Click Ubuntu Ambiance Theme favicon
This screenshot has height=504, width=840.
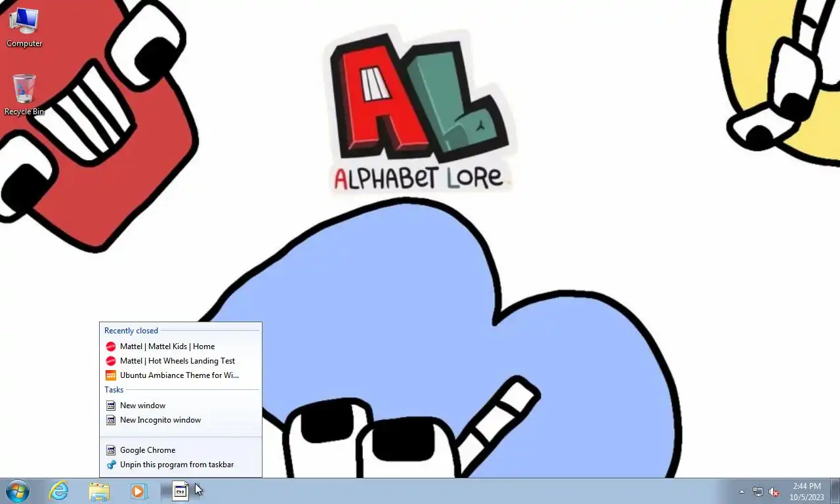click(x=111, y=375)
